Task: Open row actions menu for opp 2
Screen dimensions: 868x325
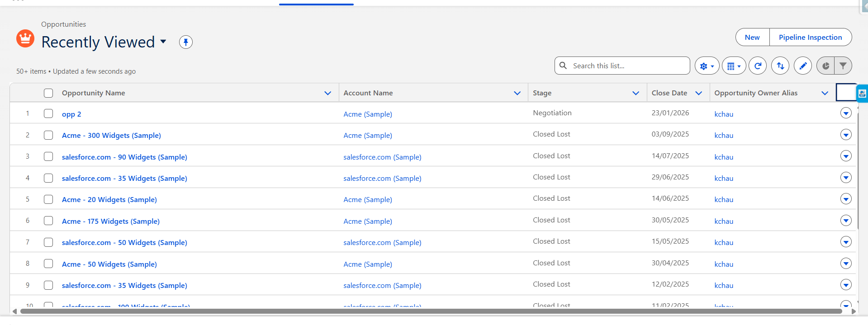Action: tap(845, 113)
